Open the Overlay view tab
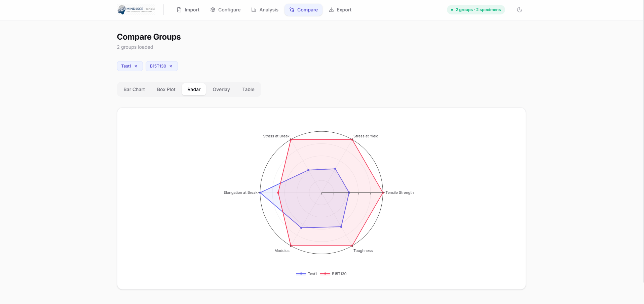 pos(221,89)
